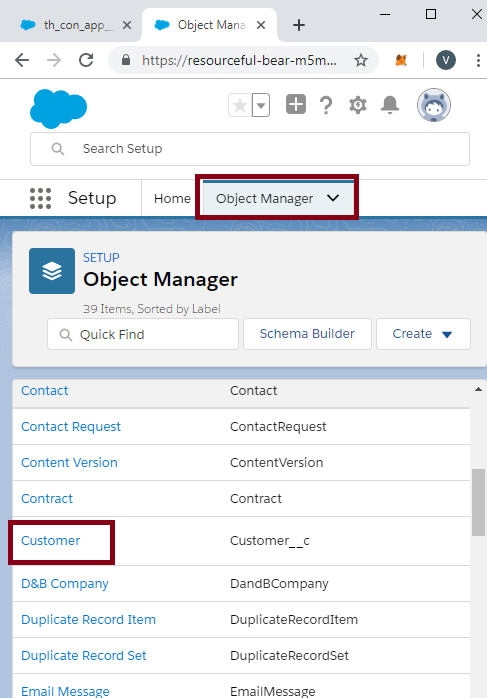Open the Astro user profile avatar
Screen dimensions: 487x698
point(434,105)
